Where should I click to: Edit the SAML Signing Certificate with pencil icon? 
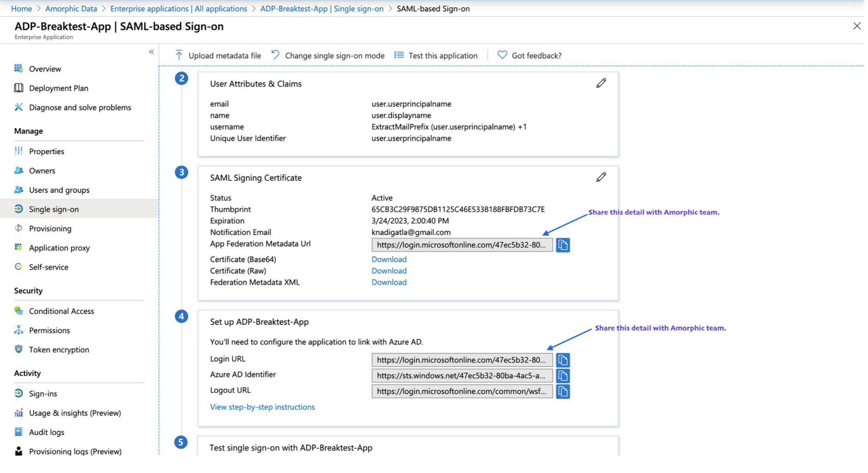coord(601,177)
